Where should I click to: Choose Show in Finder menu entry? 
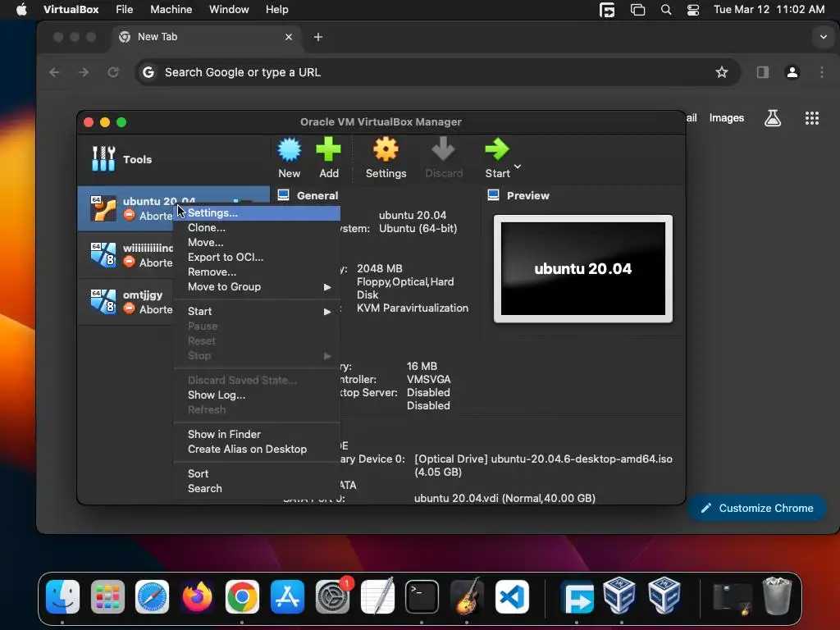click(257, 434)
